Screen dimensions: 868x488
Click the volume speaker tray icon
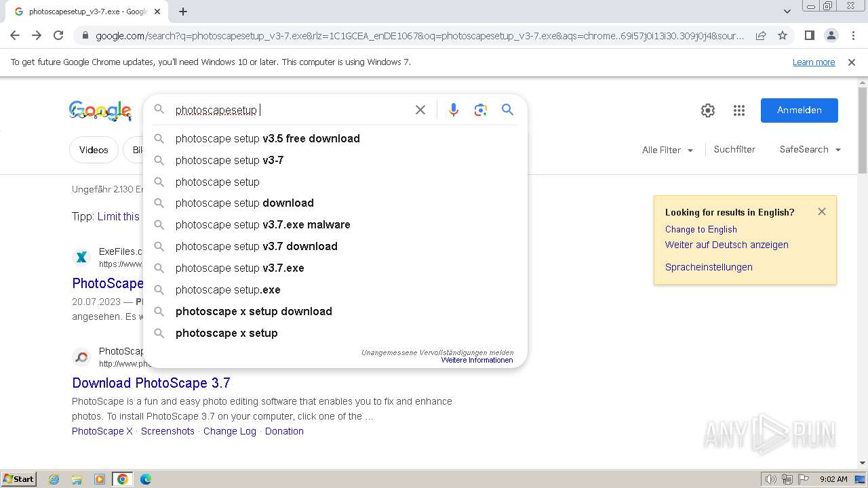point(771,479)
